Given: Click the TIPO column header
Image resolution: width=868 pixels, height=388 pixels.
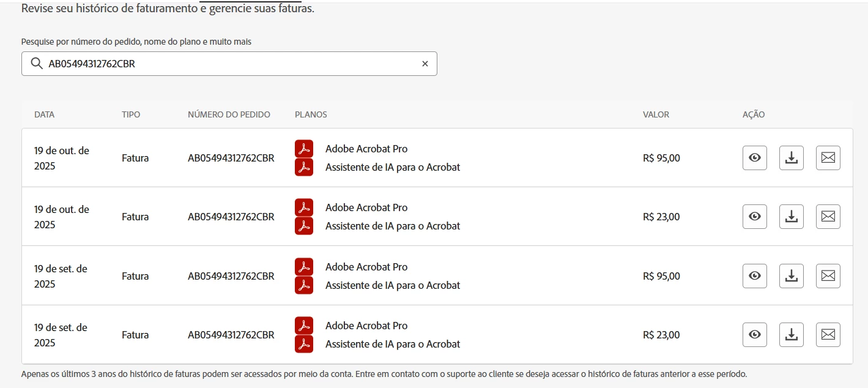Looking at the screenshot, I should pyautogui.click(x=131, y=114).
